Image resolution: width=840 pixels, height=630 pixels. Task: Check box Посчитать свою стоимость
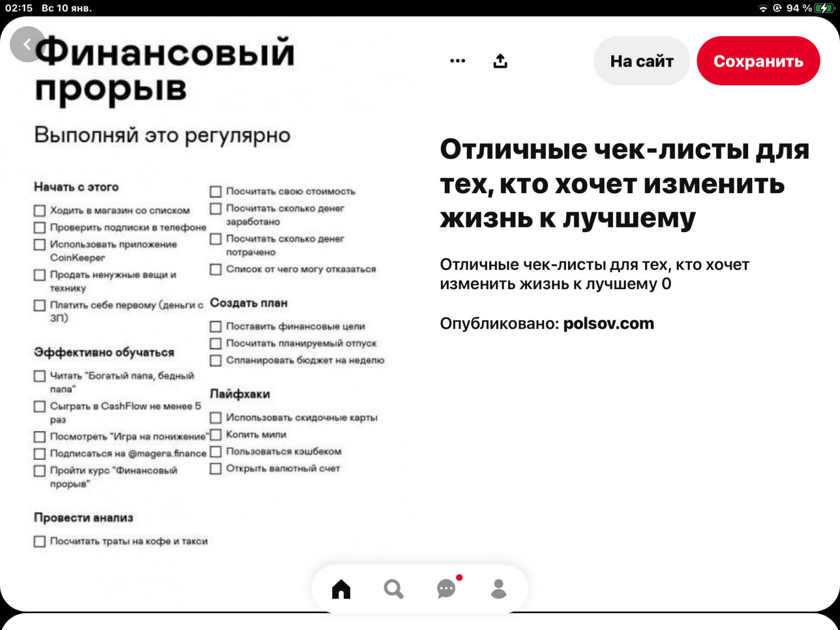pos(216,192)
